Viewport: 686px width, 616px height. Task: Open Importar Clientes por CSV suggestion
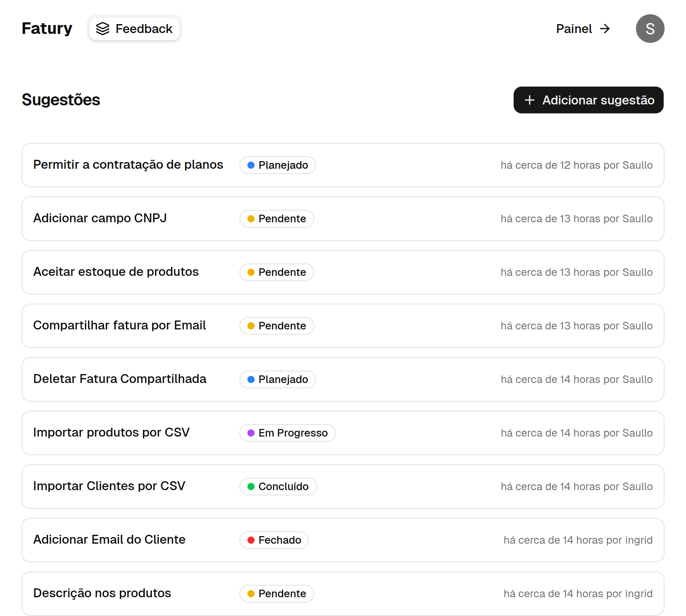click(x=109, y=486)
